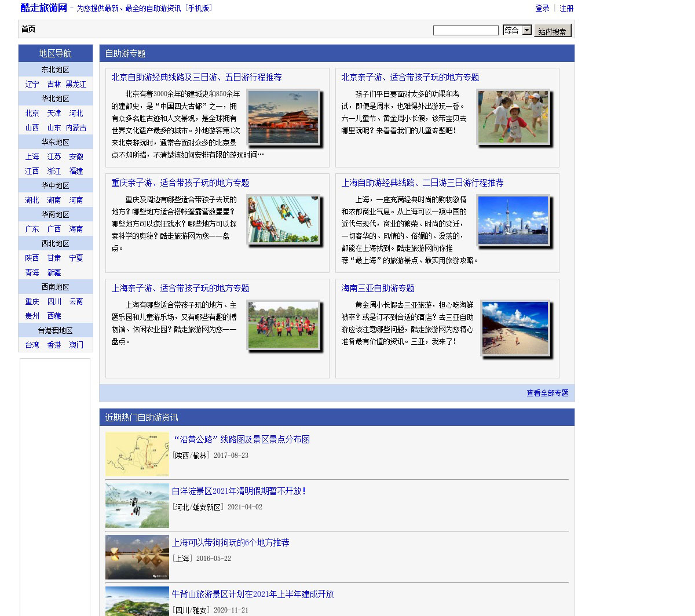
Task: Open the 酷走旅游网 site logo link
Action: point(43,8)
